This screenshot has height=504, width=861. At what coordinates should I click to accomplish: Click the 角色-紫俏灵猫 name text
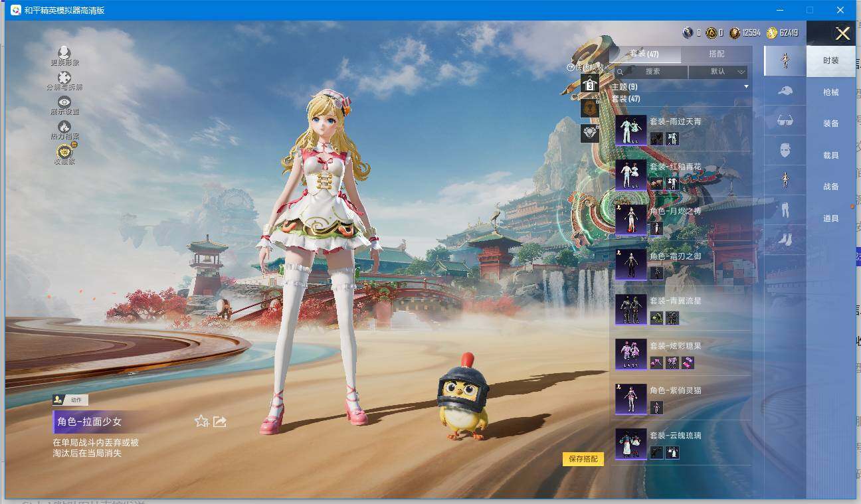click(675, 390)
